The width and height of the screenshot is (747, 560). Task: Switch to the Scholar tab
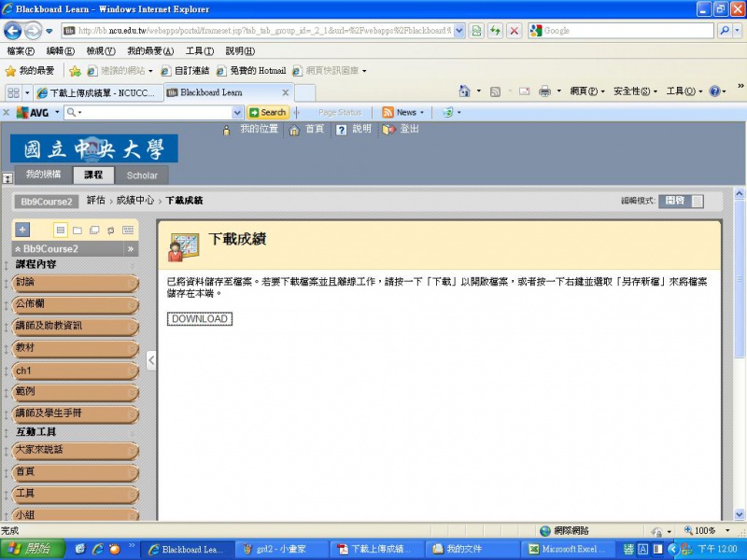pos(142,175)
